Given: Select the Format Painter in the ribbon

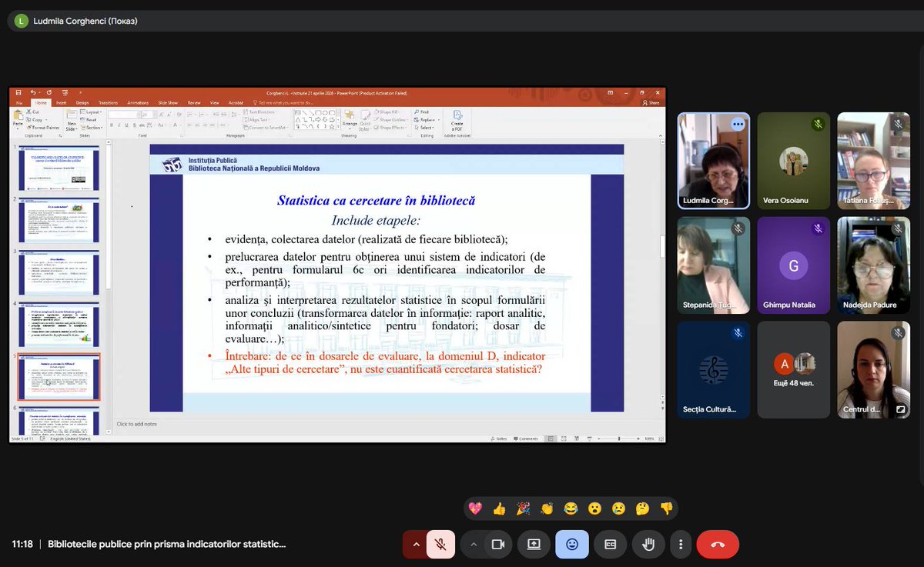Looking at the screenshot, I should (44, 127).
